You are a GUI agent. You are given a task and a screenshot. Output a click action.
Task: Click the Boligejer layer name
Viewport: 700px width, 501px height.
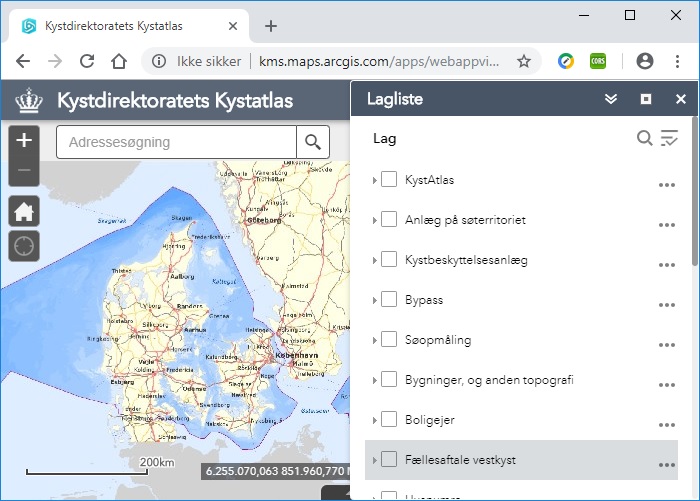pos(430,420)
